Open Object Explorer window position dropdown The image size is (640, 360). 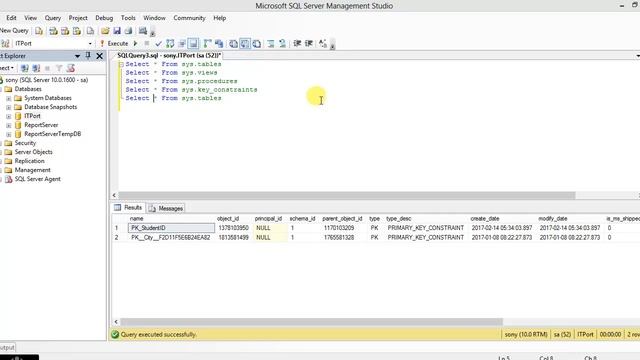tap(77, 56)
